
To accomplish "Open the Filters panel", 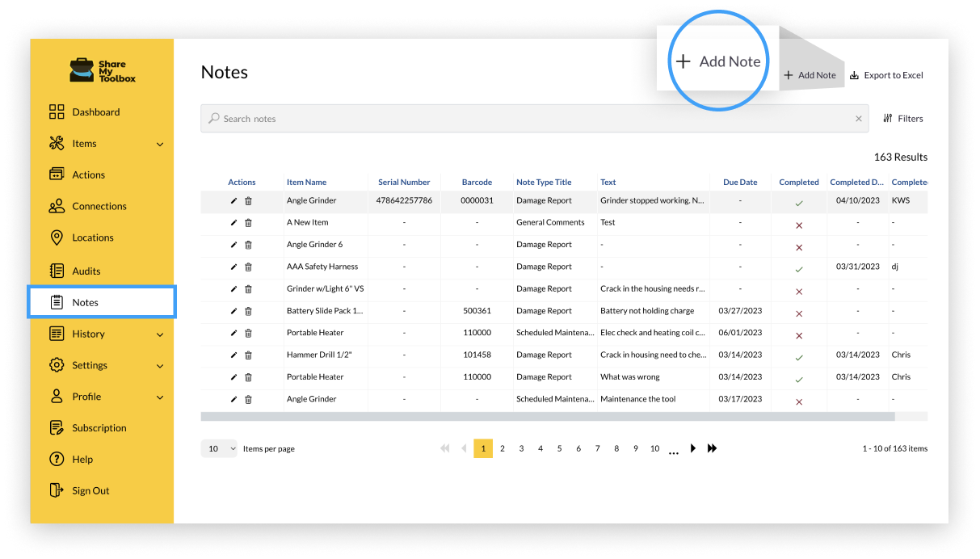I will [x=902, y=119].
